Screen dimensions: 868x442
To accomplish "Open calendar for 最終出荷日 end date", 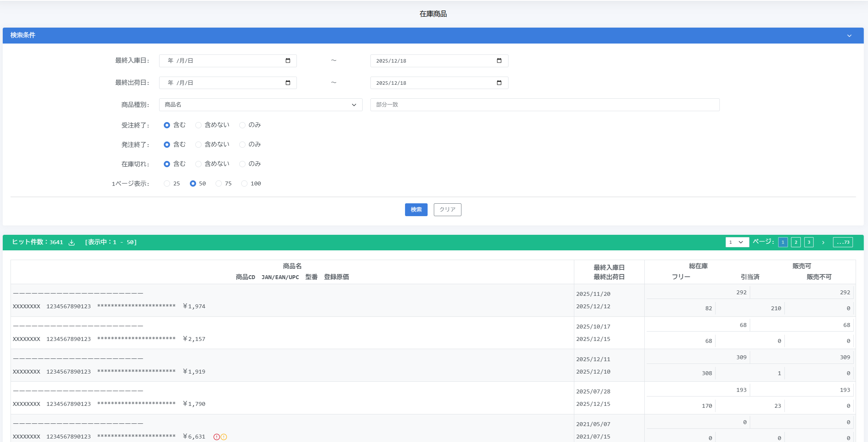I will point(499,83).
